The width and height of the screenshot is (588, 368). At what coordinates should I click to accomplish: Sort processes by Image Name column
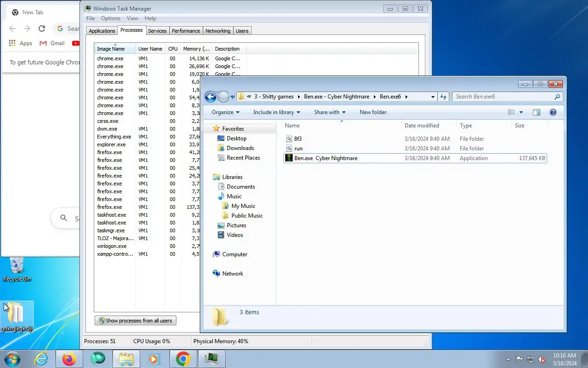[115, 49]
